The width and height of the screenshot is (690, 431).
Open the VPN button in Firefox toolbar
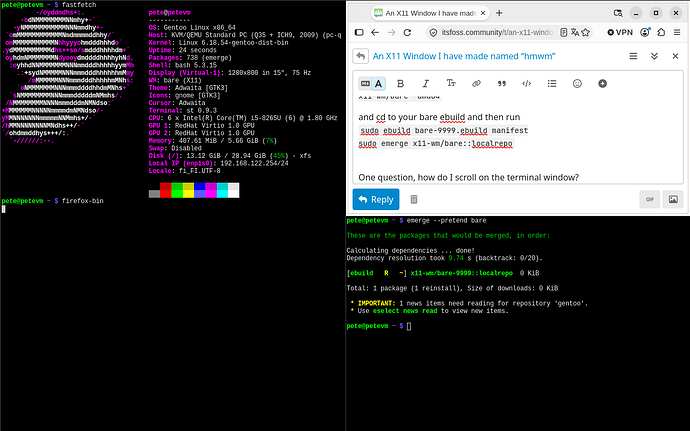[x=620, y=32]
